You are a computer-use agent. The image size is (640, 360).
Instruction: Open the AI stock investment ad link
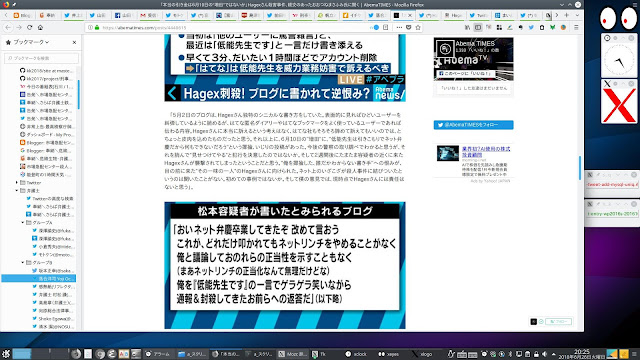tap(486, 151)
